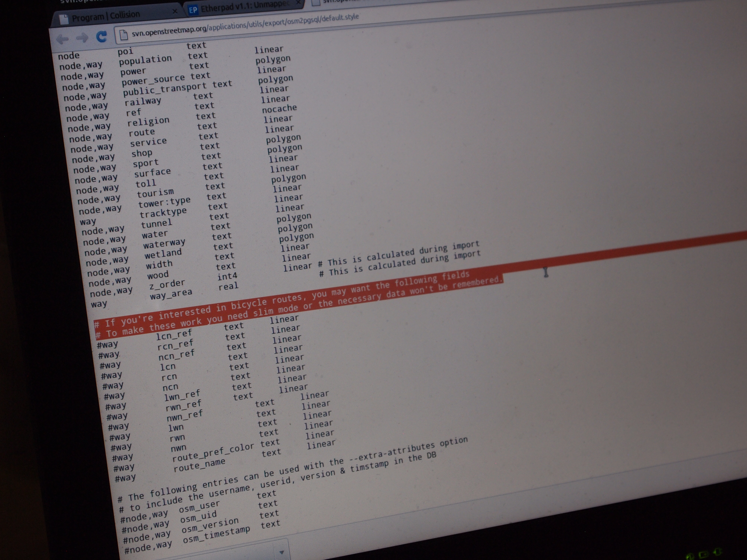Click the EP favicon on the Etherpad tab

[x=193, y=10]
